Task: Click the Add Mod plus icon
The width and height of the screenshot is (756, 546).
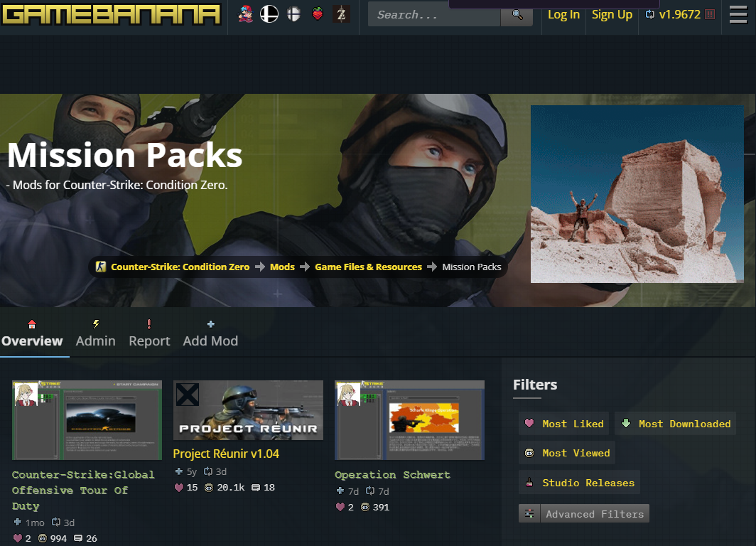Action: coord(211,324)
